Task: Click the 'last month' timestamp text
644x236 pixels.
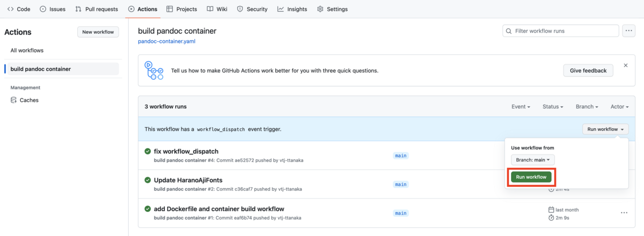Action: pos(567,210)
